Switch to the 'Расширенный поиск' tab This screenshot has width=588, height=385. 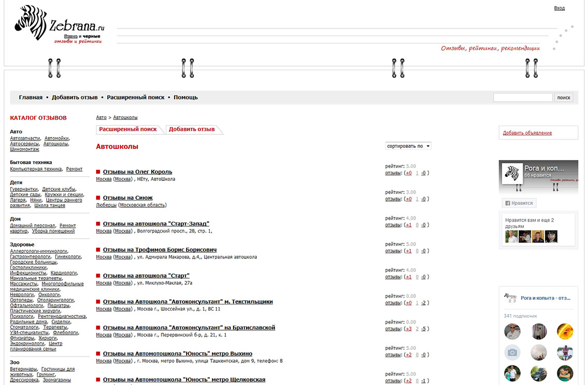pyautogui.click(x=128, y=129)
